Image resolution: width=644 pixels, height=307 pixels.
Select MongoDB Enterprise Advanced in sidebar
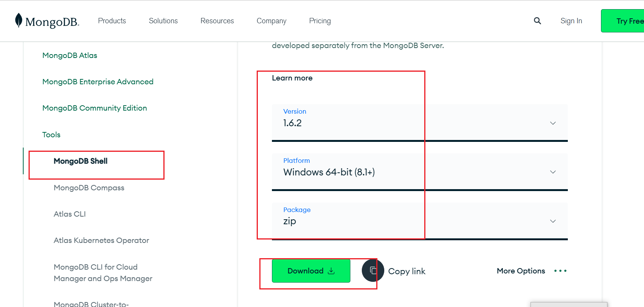(x=98, y=82)
